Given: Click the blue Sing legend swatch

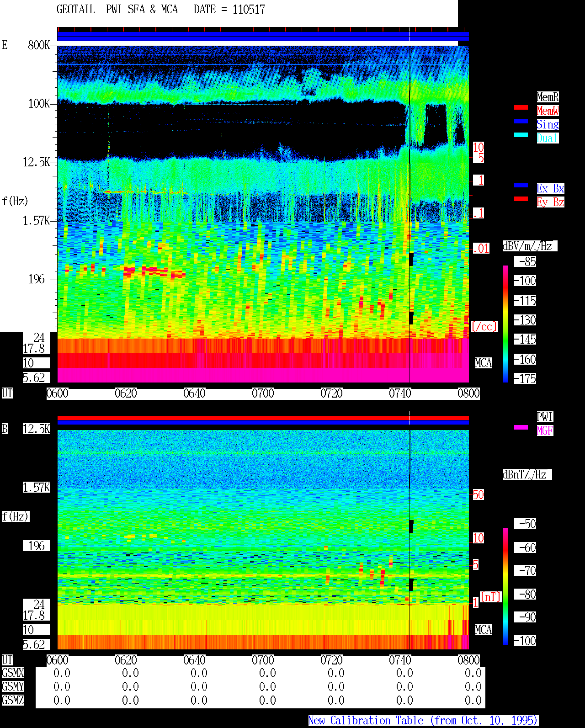Looking at the screenshot, I should coord(521,121).
